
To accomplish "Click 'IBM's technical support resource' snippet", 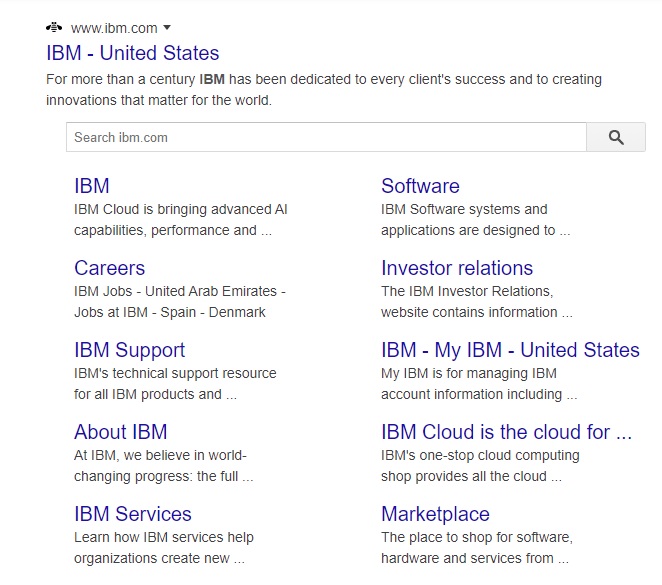I will [175, 384].
